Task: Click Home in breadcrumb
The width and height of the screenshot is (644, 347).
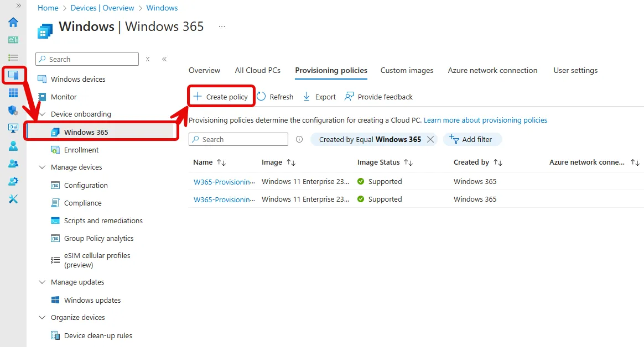Action: click(48, 8)
